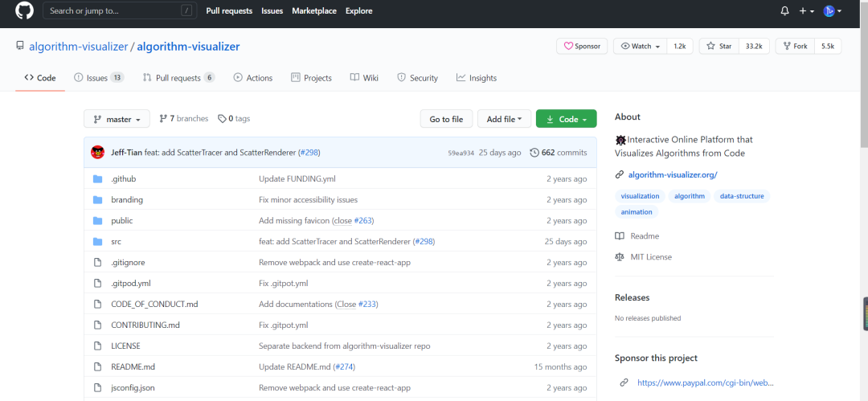The image size is (868, 401).
Task: Go to Marketplace
Action: pos(314,10)
